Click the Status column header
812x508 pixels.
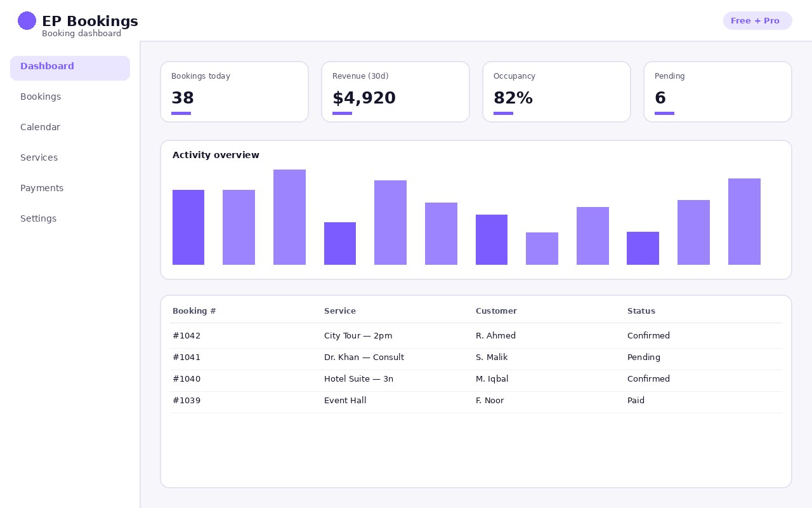(x=641, y=311)
